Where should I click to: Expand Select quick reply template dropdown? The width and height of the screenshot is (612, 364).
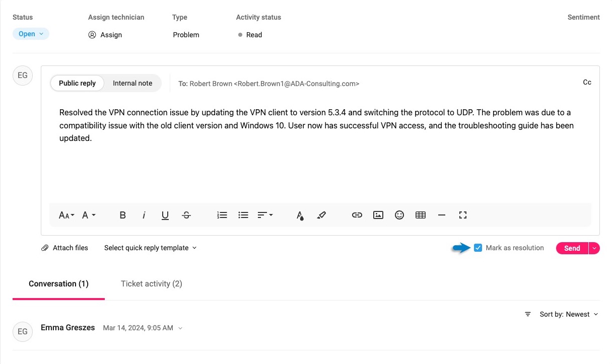pyautogui.click(x=150, y=248)
